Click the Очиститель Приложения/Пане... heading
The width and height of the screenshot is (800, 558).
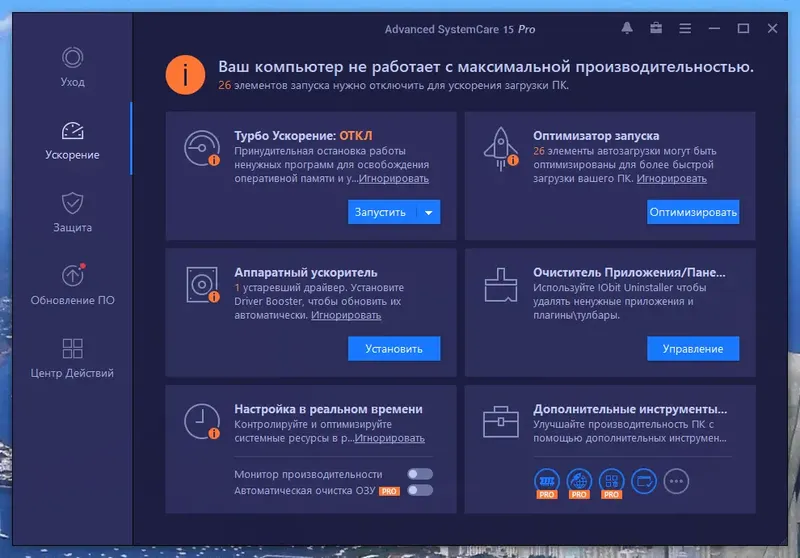[x=629, y=272]
